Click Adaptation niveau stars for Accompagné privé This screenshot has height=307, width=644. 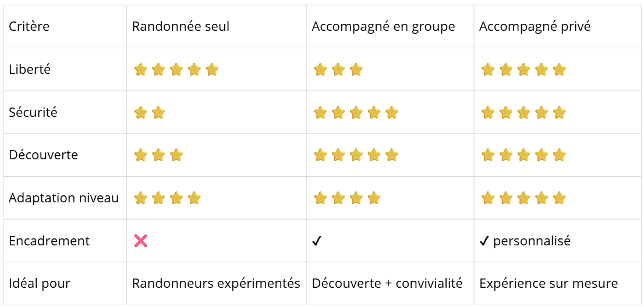[x=523, y=198]
